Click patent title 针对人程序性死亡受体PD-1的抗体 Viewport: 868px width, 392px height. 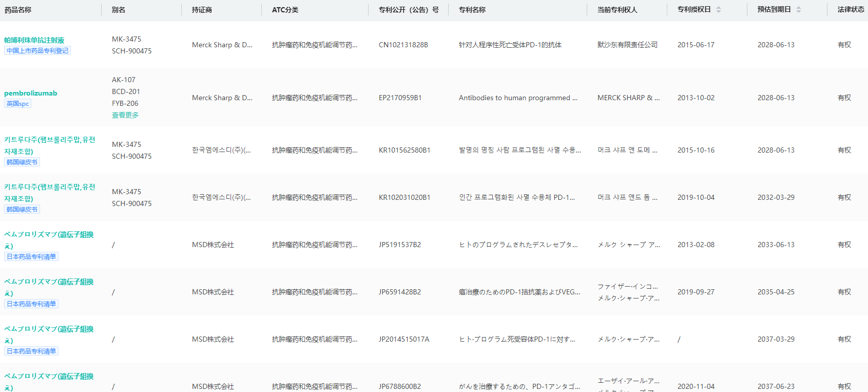tap(510, 45)
